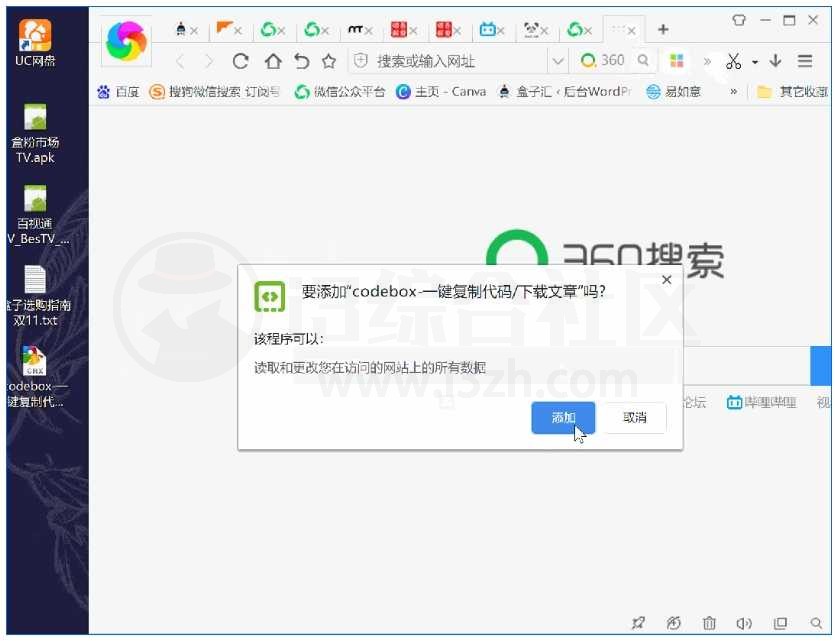
Task: Toggle sound with the speaker icon in status bar
Action: [x=744, y=622]
